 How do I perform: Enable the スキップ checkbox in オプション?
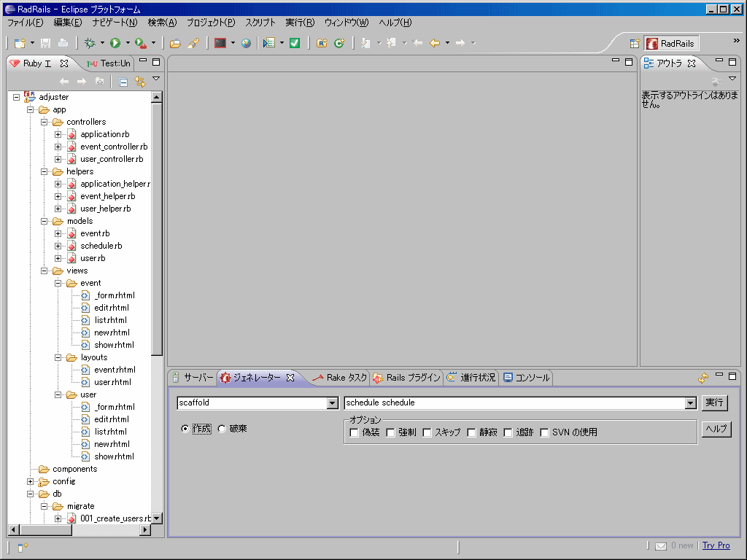pos(427,432)
